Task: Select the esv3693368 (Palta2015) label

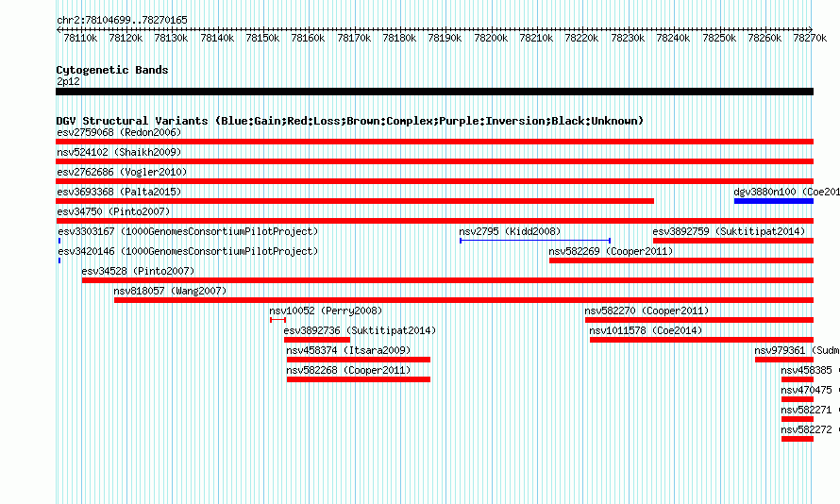Action: [x=119, y=192]
